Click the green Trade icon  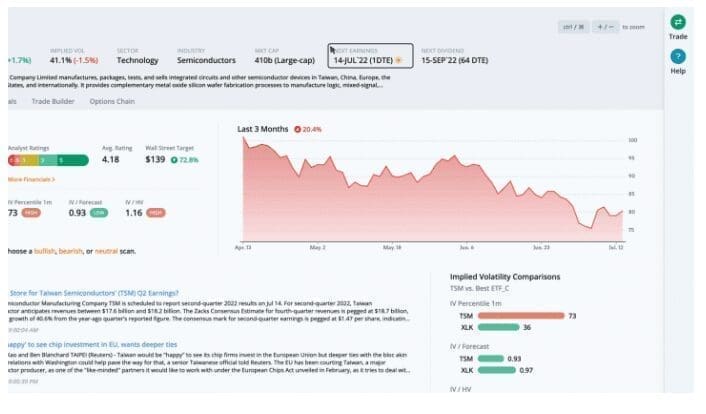(x=678, y=22)
